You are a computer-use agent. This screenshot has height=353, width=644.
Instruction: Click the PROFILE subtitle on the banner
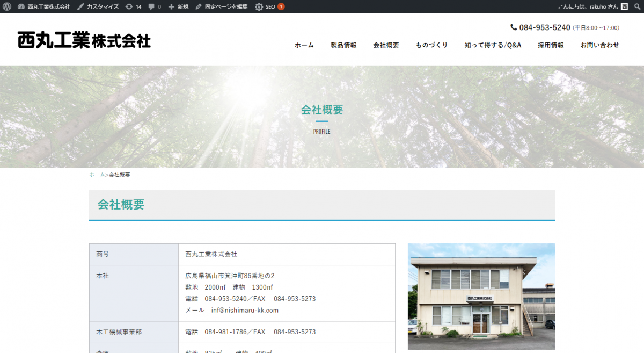[x=322, y=132]
